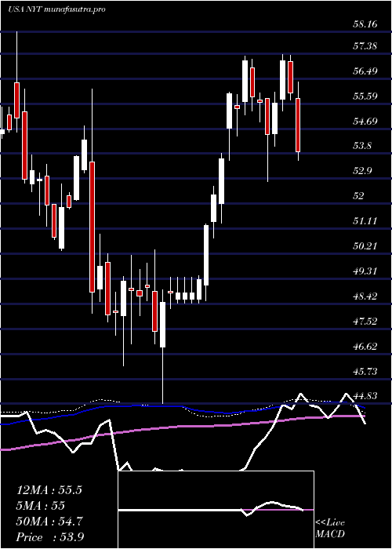Click the 49.31 price axis label
Viewport: 392px width, 549px height.
tap(365, 271)
